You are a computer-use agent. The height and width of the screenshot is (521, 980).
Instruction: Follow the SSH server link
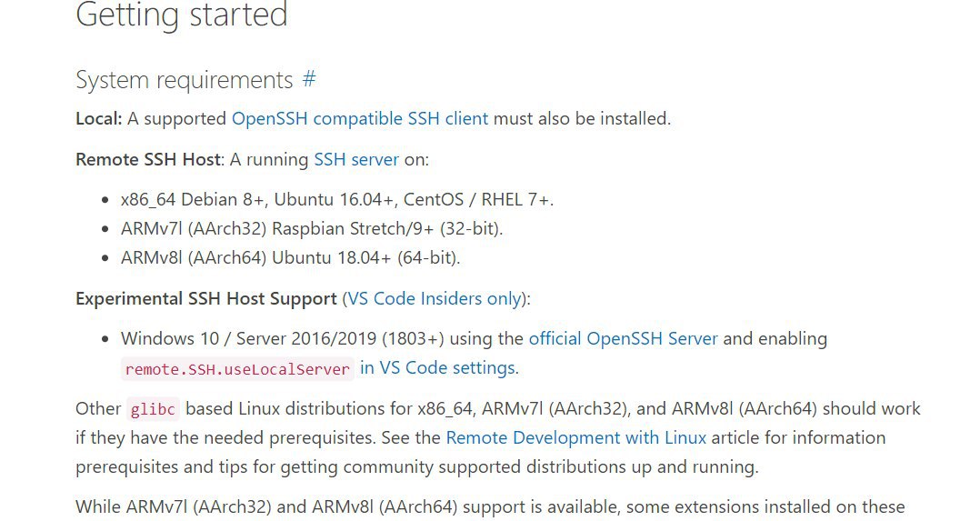coord(356,159)
